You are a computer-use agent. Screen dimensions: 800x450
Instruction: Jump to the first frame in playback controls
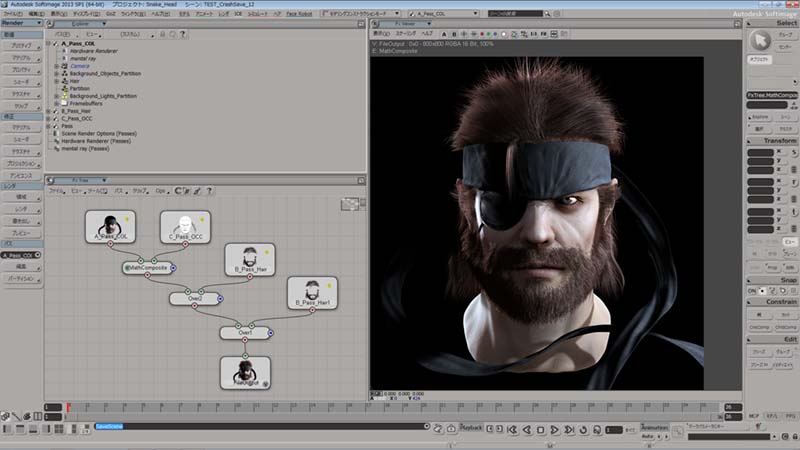click(513, 430)
